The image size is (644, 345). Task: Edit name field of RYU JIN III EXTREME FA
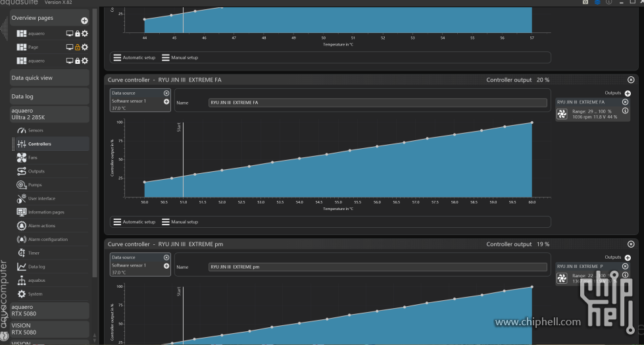click(378, 103)
